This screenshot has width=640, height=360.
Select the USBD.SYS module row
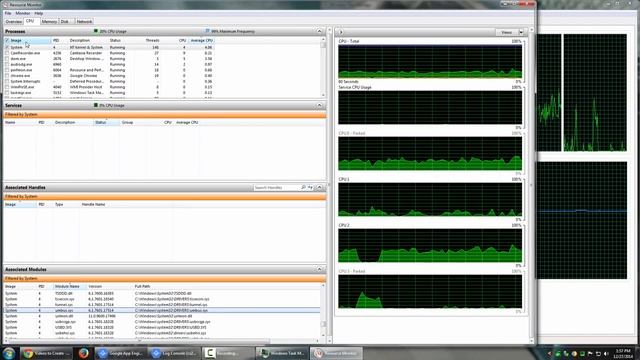coord(162,327)
